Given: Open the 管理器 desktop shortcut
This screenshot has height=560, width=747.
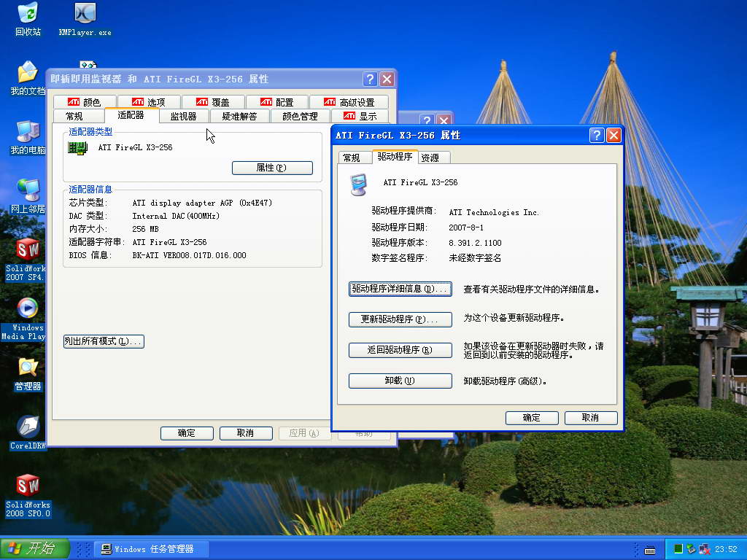Looking at the screenshot, I should pyautogui.click(x=28, y=374).
